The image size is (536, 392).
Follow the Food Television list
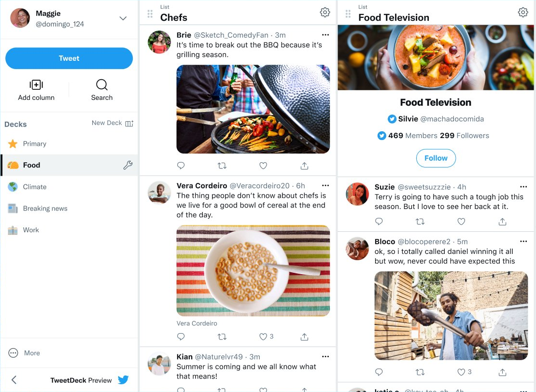436,158
